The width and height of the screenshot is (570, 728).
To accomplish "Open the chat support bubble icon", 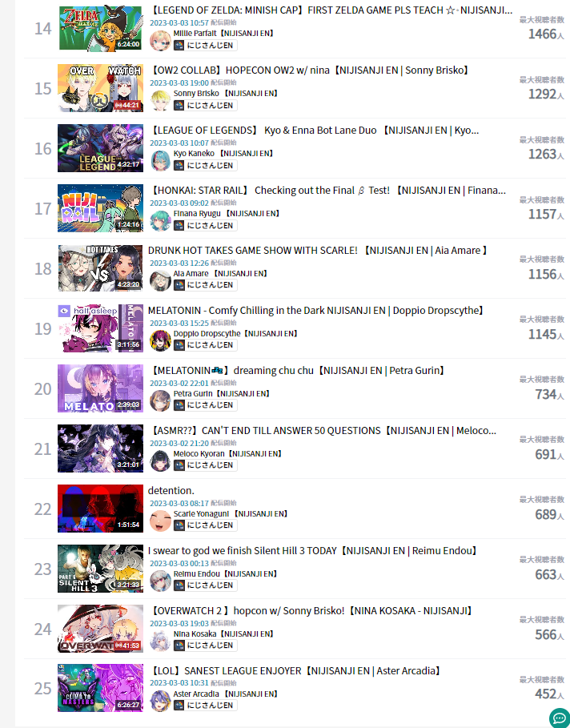I will pyautogui.click(x=560, y=718).
